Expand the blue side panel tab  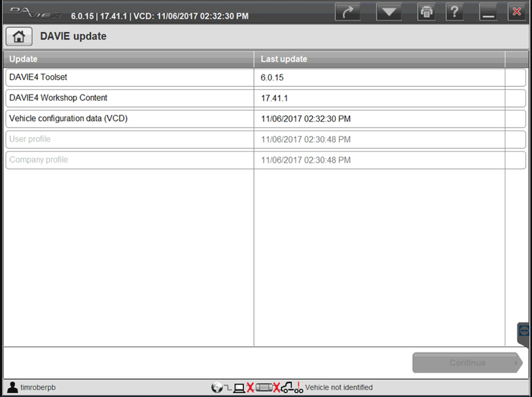525,333
